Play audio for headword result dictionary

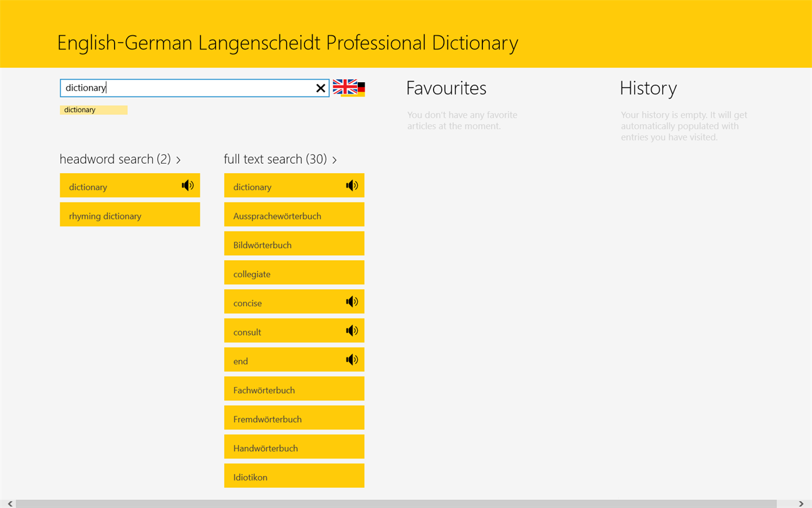(x=187, y=185)
